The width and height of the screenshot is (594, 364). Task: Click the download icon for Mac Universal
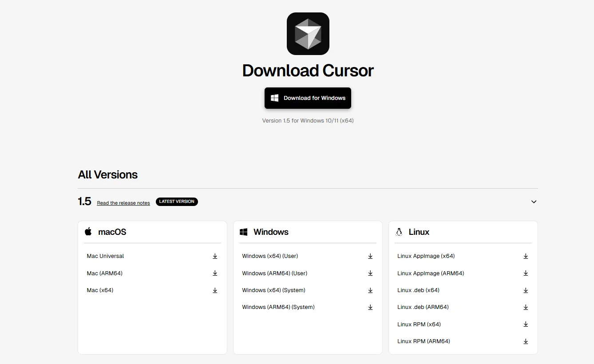point(215,256)
